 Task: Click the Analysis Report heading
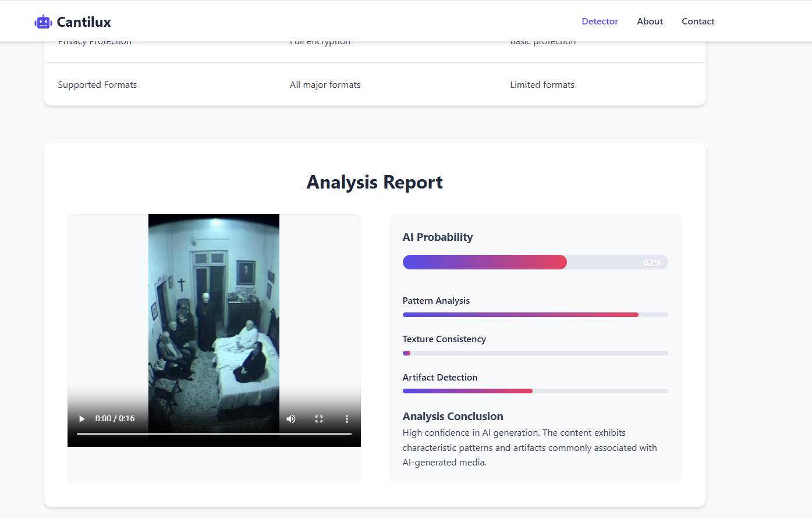(x=374, y=182)
